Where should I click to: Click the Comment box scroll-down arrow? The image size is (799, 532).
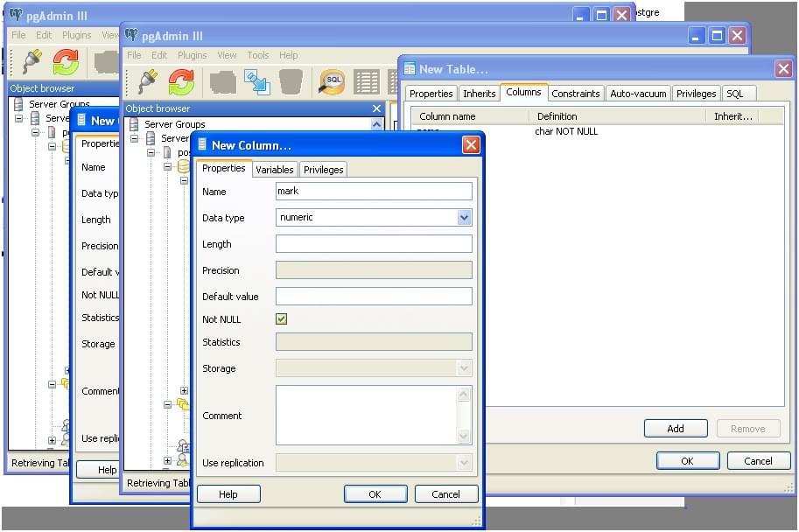point(463,436)
